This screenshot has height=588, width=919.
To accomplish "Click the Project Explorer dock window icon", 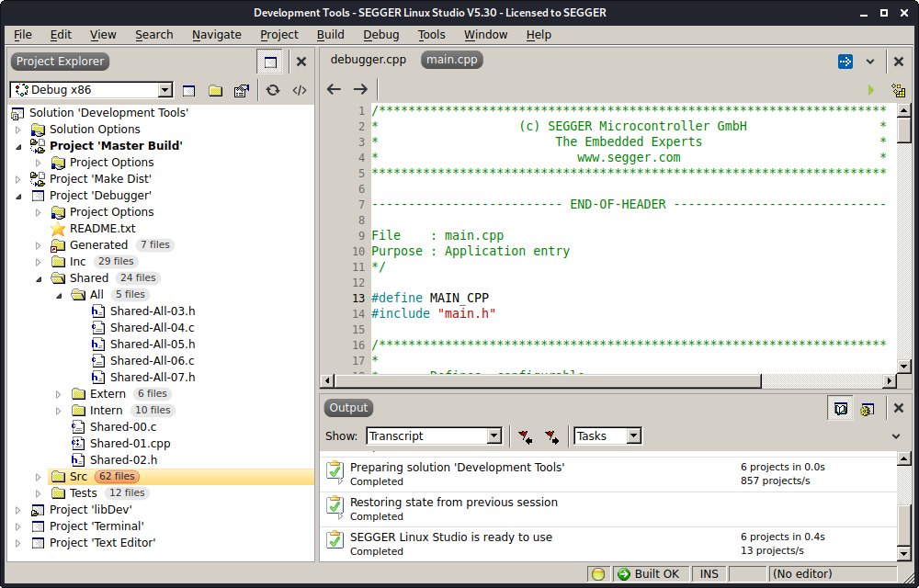I will (x=270, y=62).
